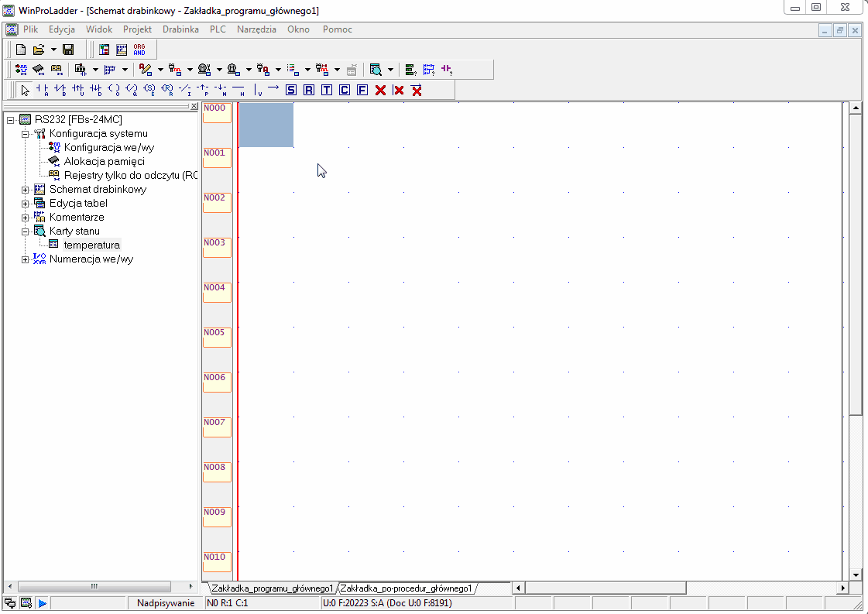868x614 pixels.
Task: Expand Edycja tabel node
Action: [x=25, y=204]
